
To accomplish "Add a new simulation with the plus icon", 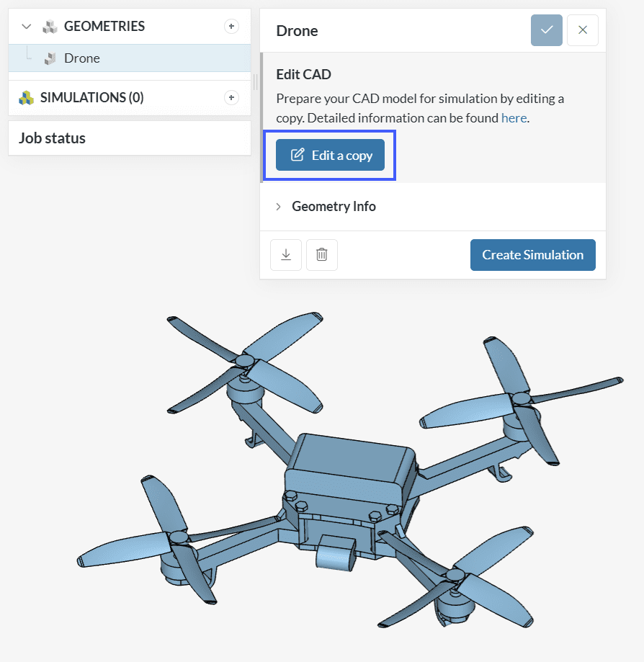I will 231,97.
